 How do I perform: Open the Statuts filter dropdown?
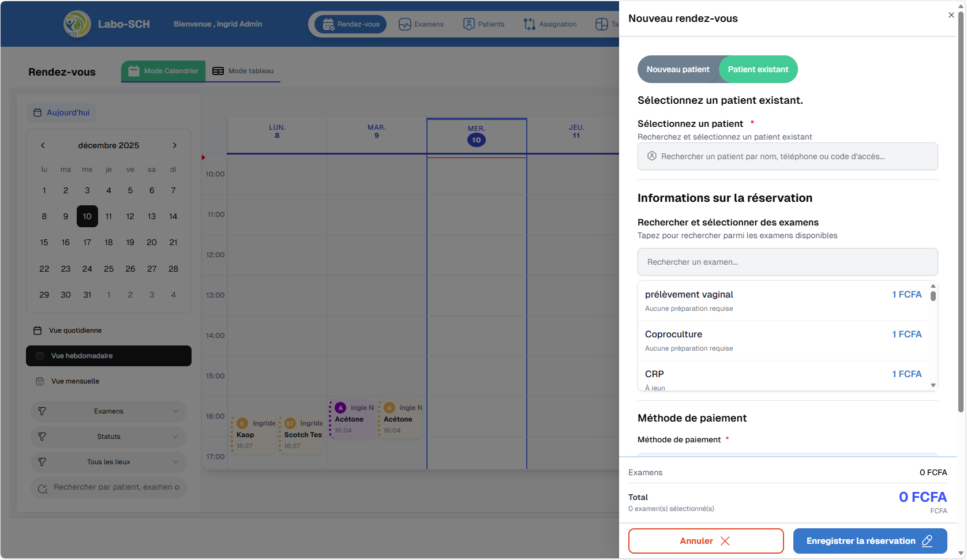click(108, 437)
